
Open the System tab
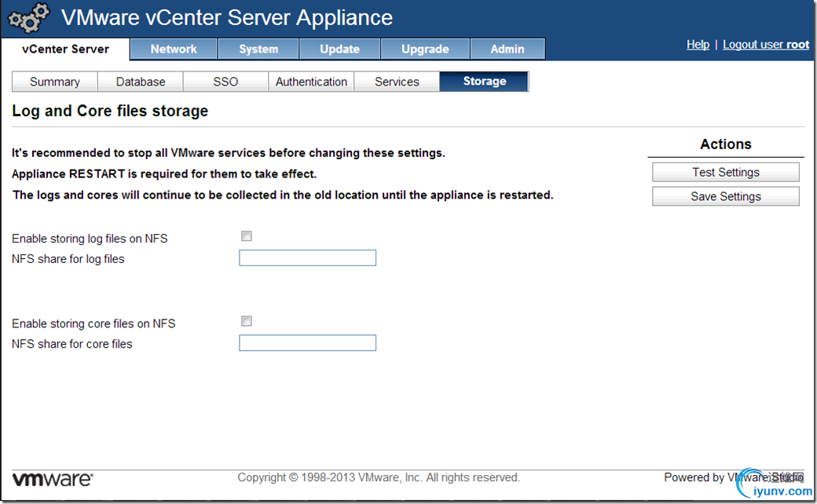pos(258,49)
